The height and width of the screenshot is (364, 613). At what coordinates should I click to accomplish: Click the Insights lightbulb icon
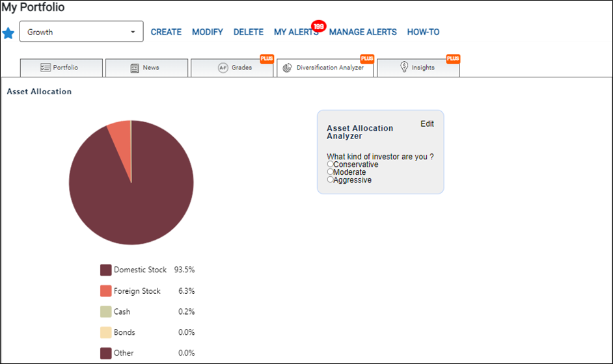click(404, 67)
